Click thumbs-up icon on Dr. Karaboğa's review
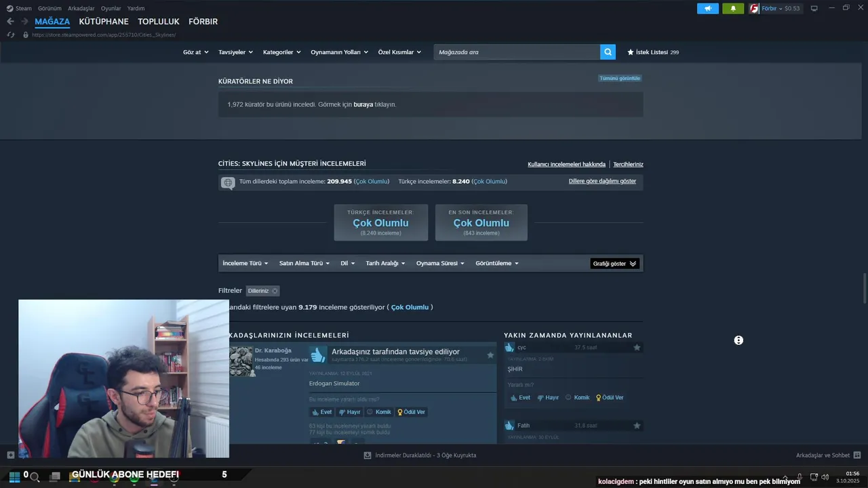The image size is (868, 488). tap(318, 354)
